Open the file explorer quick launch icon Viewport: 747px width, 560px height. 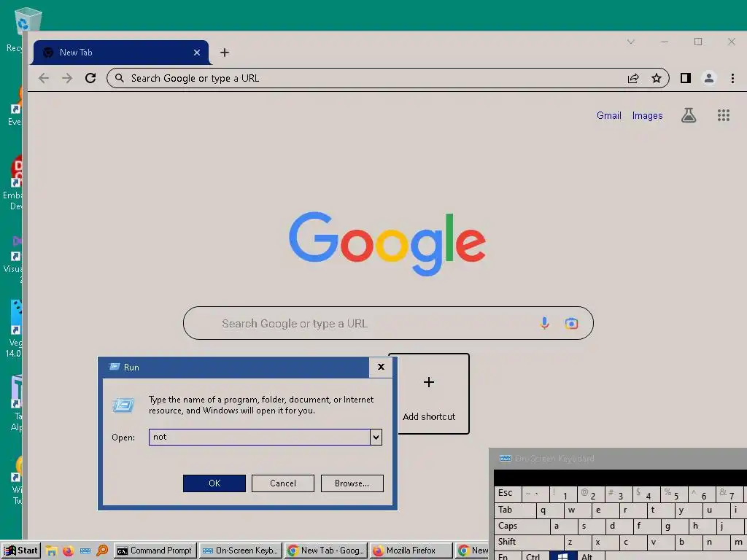[52, 551]
